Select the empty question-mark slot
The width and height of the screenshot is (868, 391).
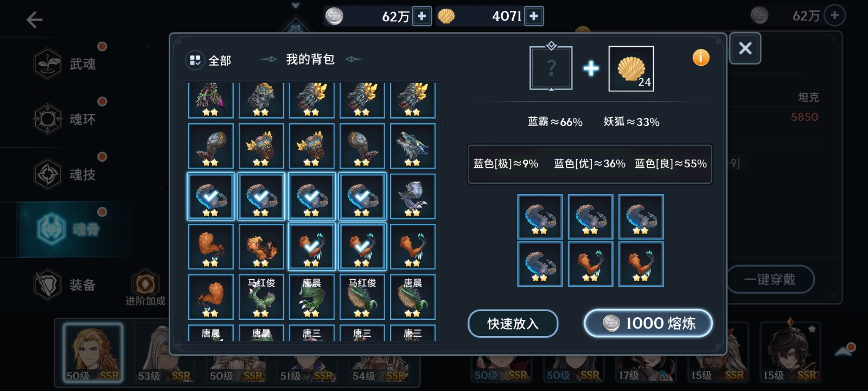551,68
